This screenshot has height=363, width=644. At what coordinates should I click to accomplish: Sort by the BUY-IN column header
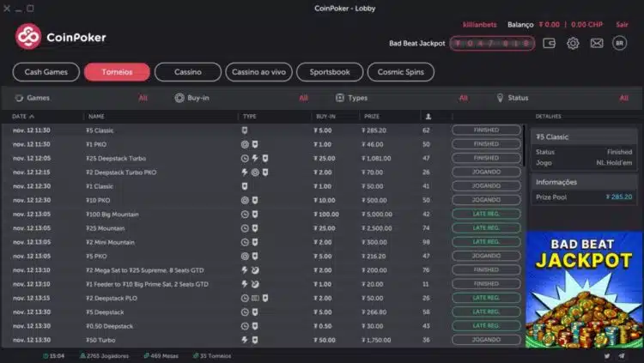click(x=325, y=117)
